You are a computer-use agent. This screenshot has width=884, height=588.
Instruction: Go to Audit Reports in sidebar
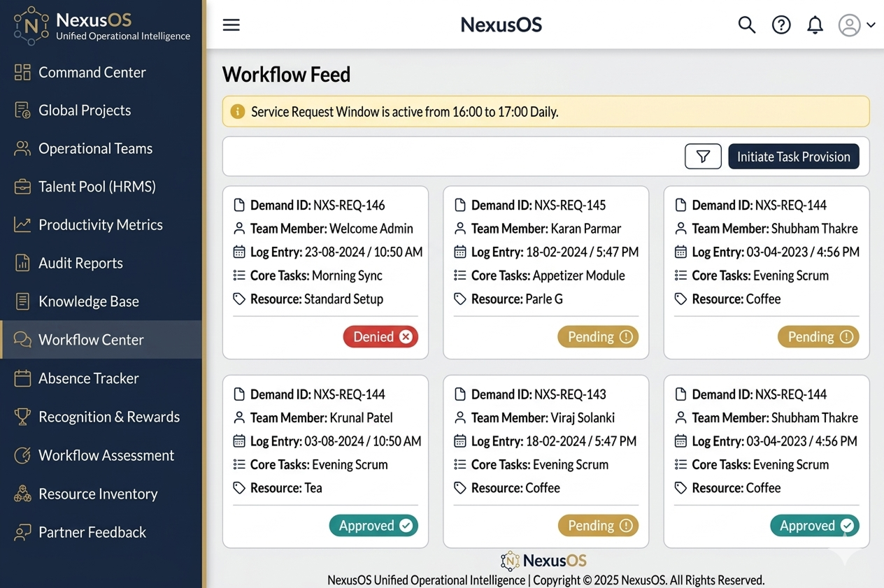point(80,263)
